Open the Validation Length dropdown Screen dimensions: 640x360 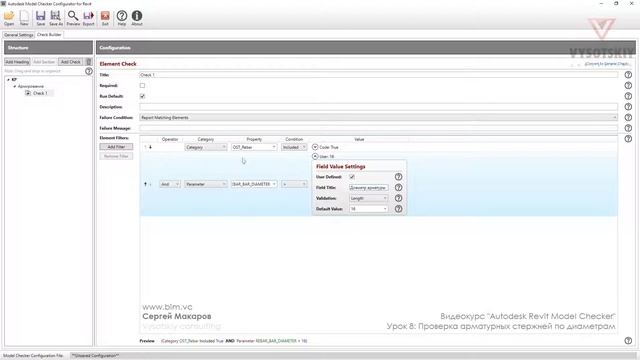point(369,198)
